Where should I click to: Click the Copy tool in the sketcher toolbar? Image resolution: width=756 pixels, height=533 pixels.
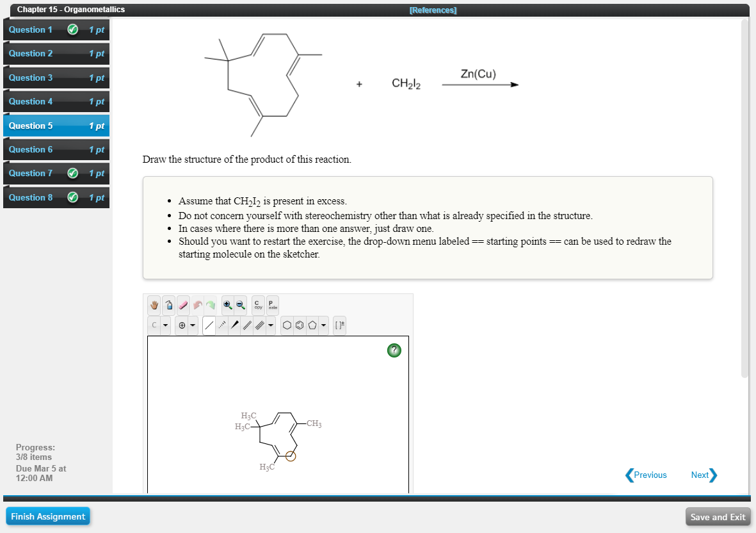(x=257, y=305)
